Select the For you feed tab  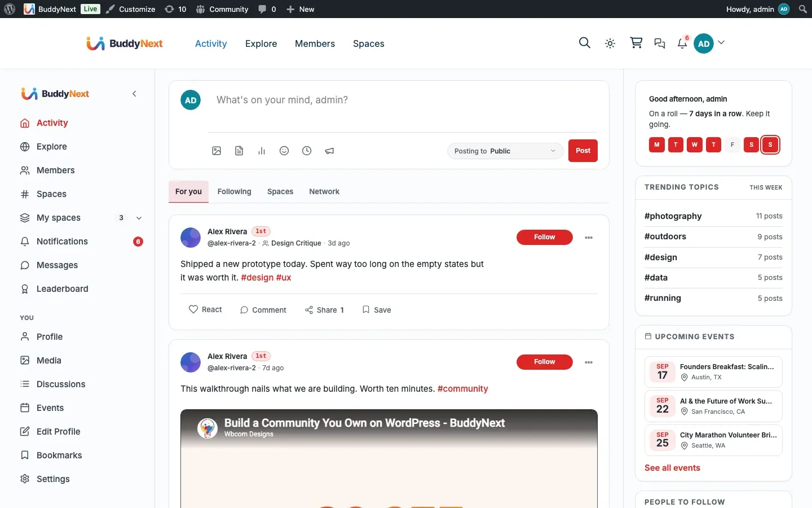188,192
